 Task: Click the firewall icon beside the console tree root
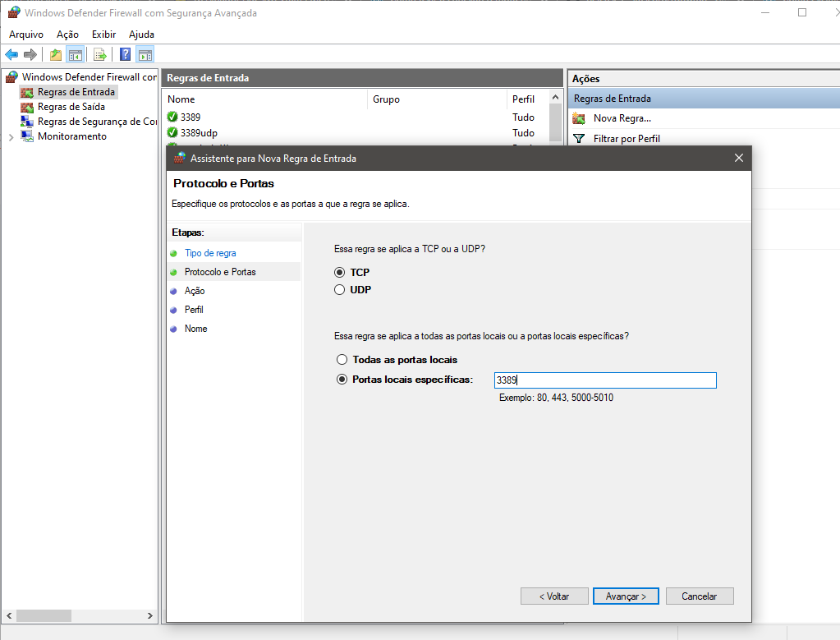click(x=11, y=77)
